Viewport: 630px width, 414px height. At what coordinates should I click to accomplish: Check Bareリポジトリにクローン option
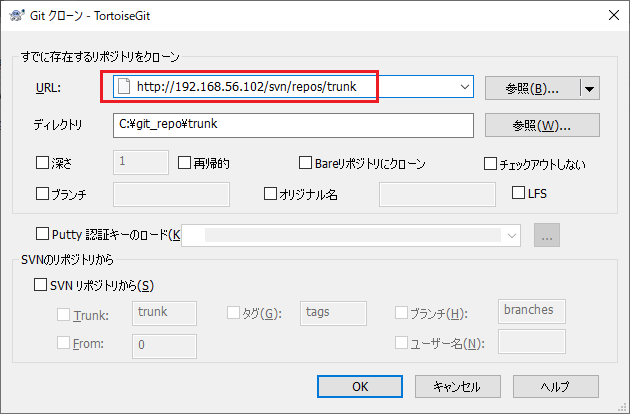tap(305, 163)
